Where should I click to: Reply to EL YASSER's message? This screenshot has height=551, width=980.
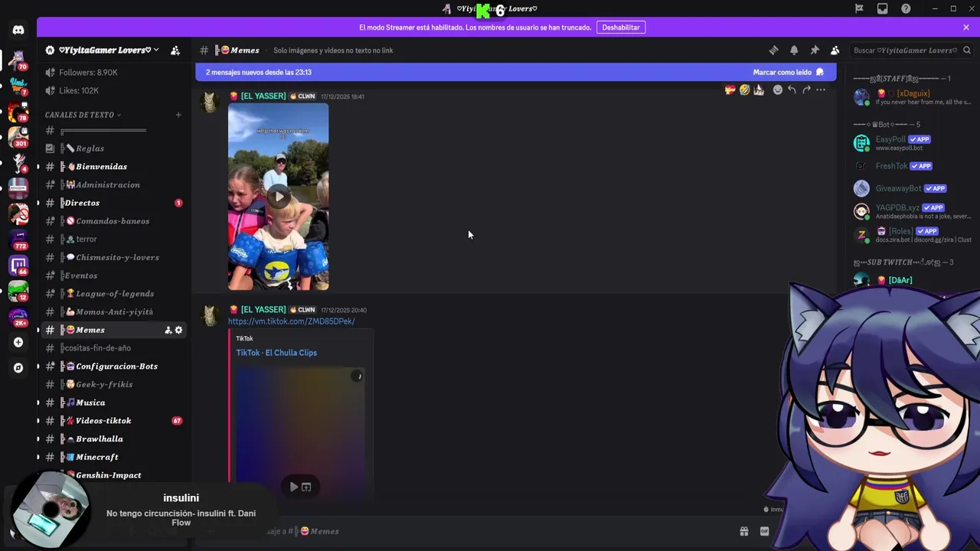(792, 90)
